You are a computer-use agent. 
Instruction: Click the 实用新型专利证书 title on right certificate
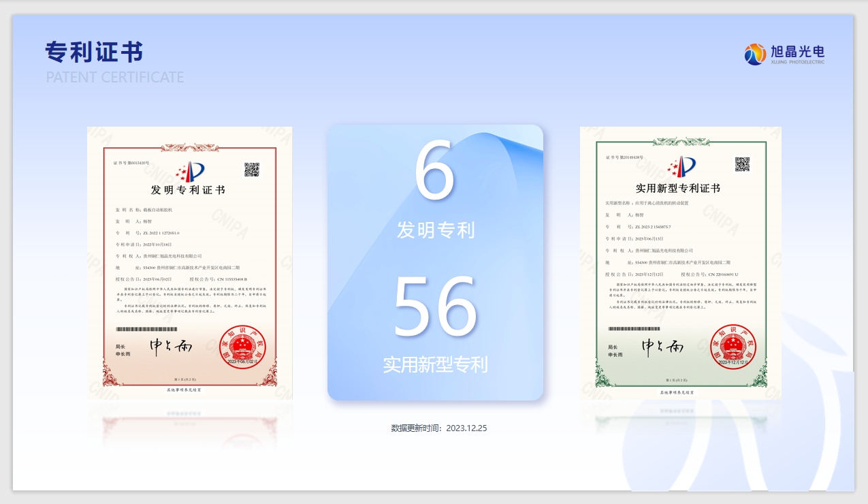[677, 188]
